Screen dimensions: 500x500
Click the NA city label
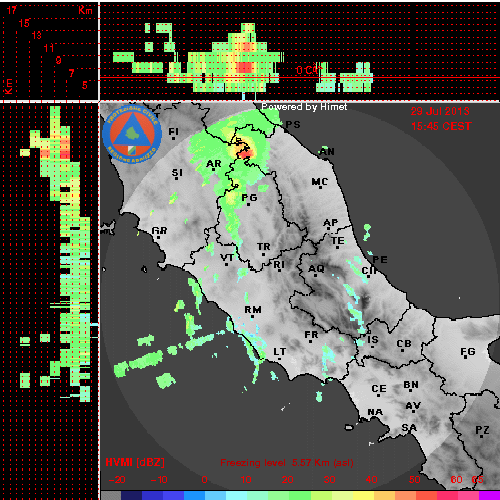coord(375,412)
